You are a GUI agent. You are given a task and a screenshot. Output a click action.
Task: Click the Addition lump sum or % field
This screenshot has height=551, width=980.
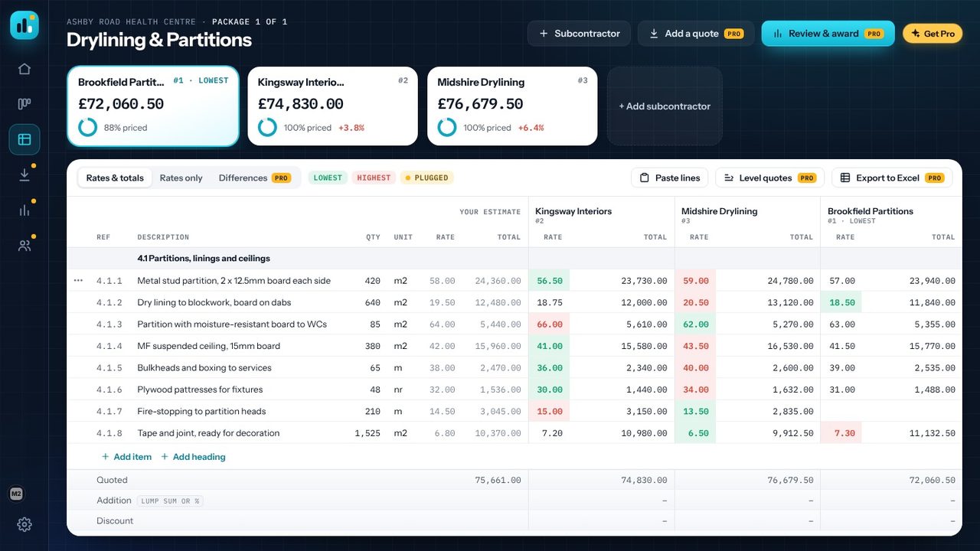pyautogui.click(x=170, y=500)
